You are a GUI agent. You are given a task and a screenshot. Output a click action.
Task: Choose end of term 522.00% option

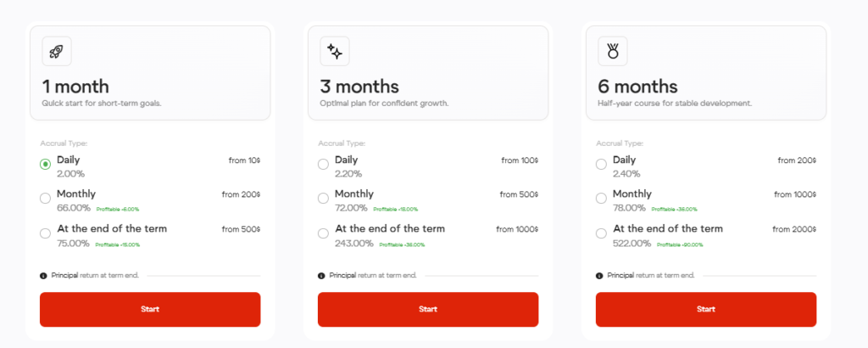[x=601, y=233]
